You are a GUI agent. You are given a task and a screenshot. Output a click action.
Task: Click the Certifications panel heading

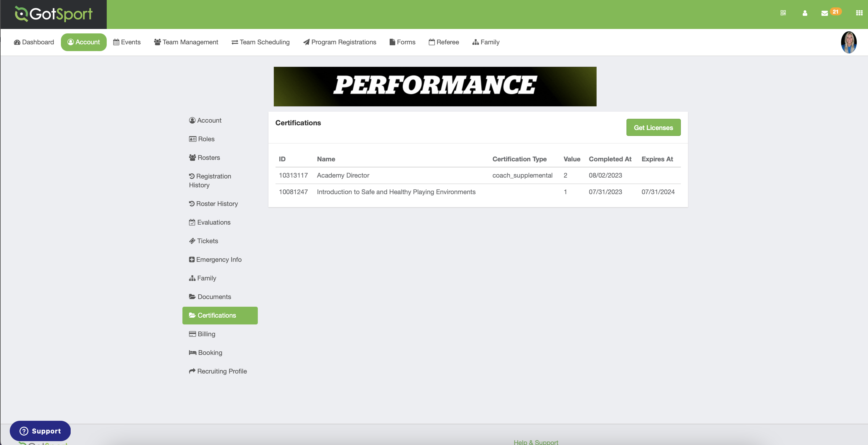tap(298, 123)
